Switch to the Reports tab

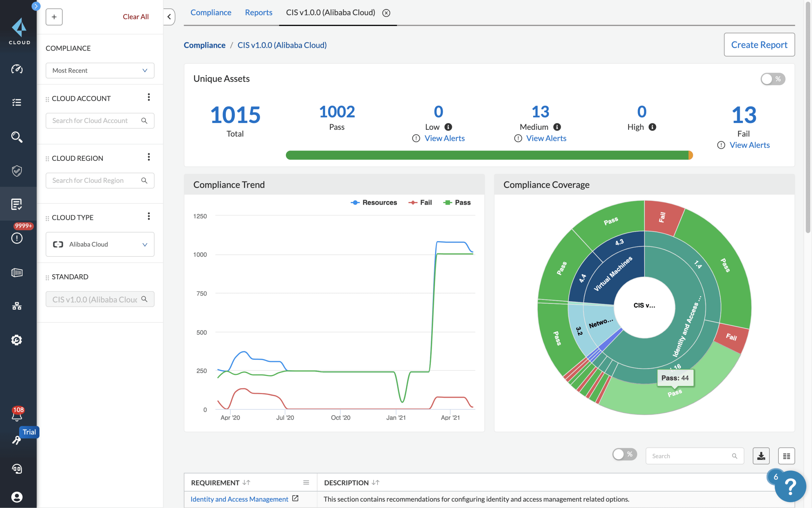[x=259, y=12]
